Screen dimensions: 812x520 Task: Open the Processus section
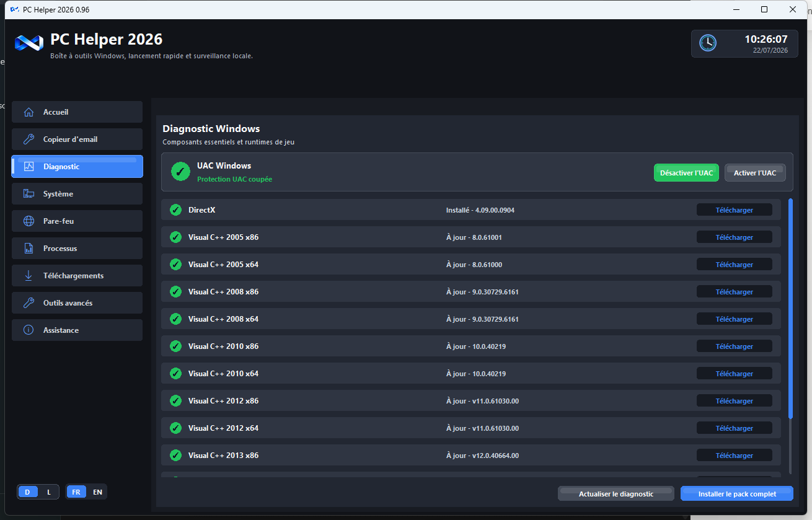77,249
